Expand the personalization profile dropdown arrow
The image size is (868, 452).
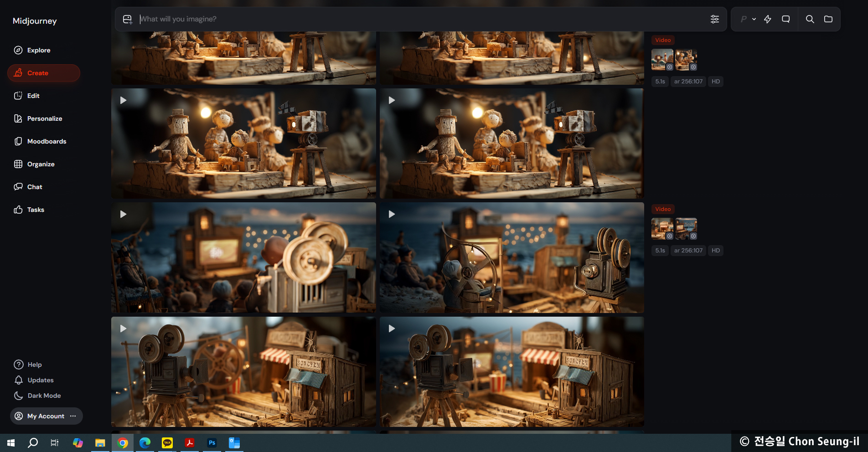click(x=754, y=19)
